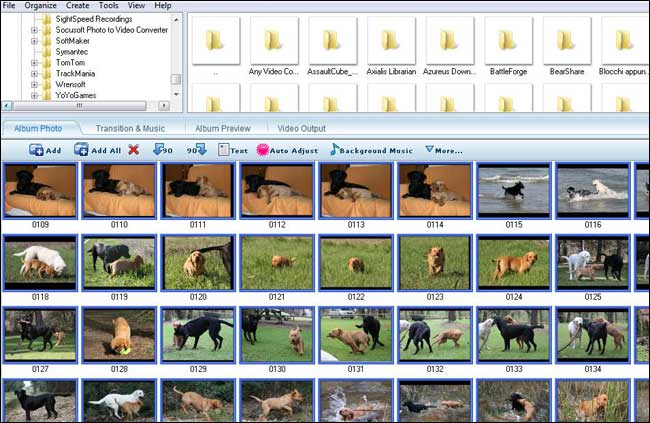Select photo thumbnail 0116
The image size is (650, 423).
coord(593,191)
